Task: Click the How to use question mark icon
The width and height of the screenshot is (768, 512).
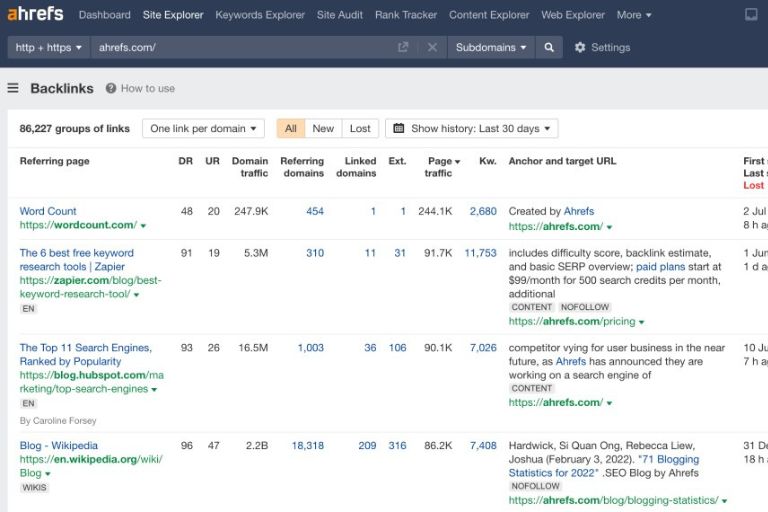Action: tap(111, 88)
